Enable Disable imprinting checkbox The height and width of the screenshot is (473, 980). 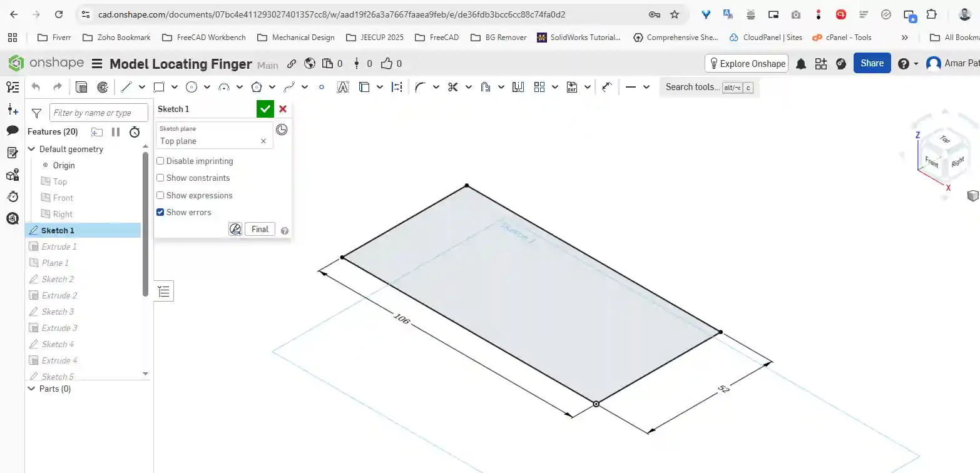coord(161,161)
